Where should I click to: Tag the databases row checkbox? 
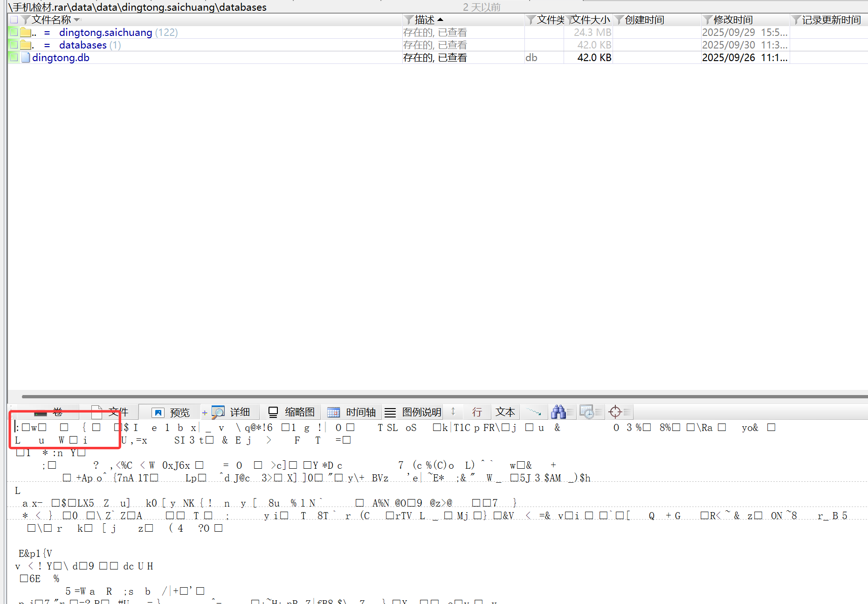click(x=14, y=45)
